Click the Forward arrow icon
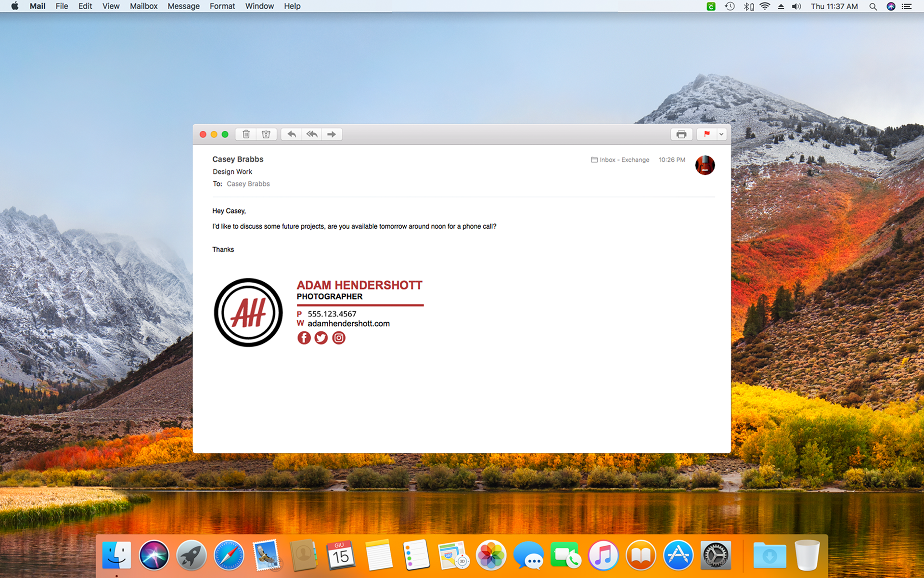The height and width of the screenshot is (578, 924). coord(332,134)
